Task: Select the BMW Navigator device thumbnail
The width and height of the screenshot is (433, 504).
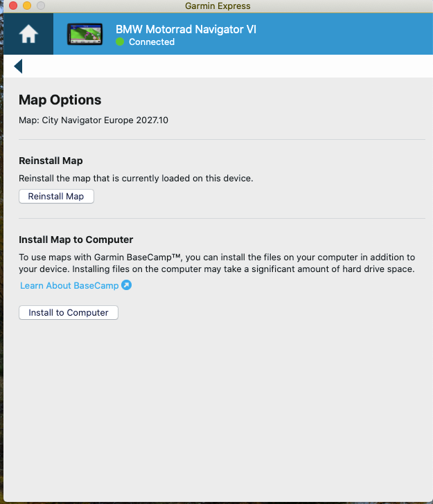Action: pos(85,34)
